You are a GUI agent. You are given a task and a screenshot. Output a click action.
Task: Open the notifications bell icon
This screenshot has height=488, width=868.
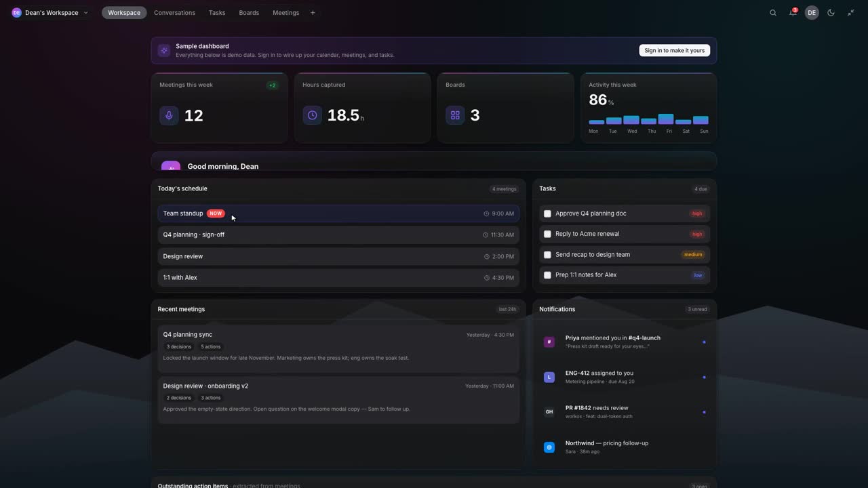click(x=792, y=13)
